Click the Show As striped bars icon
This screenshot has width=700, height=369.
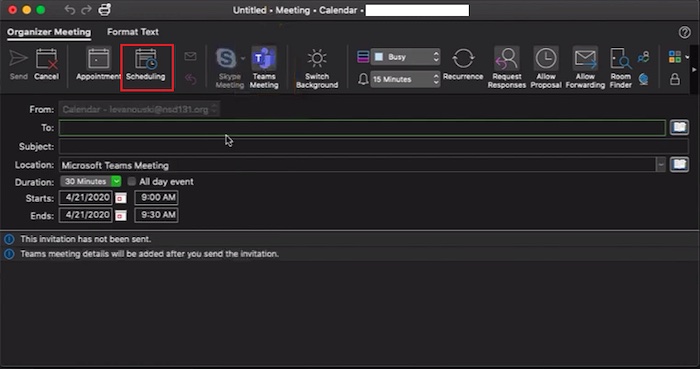point(363,57)
